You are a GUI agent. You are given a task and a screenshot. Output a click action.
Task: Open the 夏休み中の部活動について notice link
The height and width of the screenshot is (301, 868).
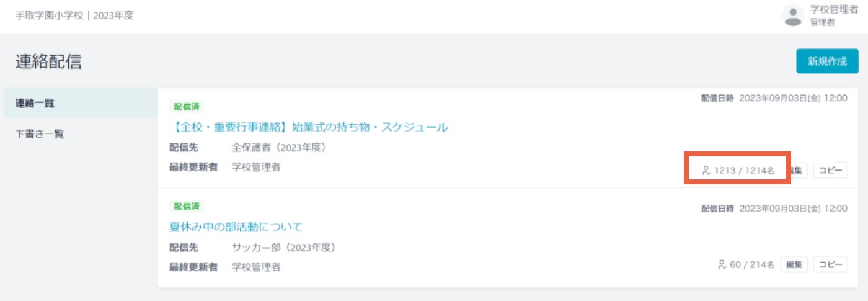click(236, 227)
